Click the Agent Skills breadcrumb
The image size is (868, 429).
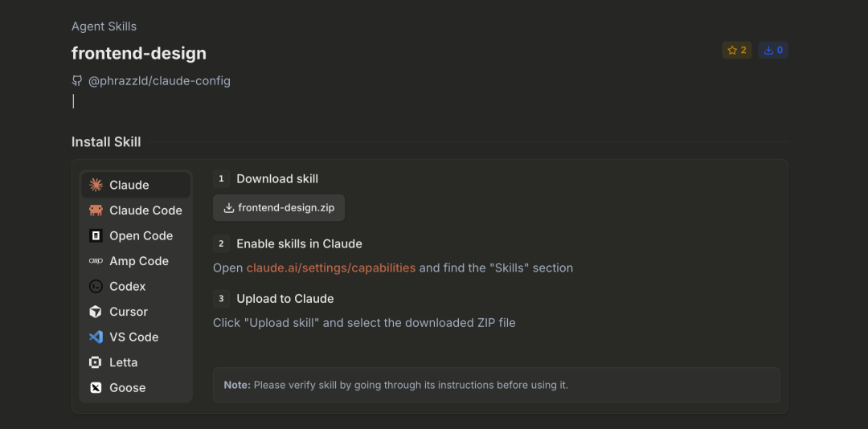[x=104, y=27]
